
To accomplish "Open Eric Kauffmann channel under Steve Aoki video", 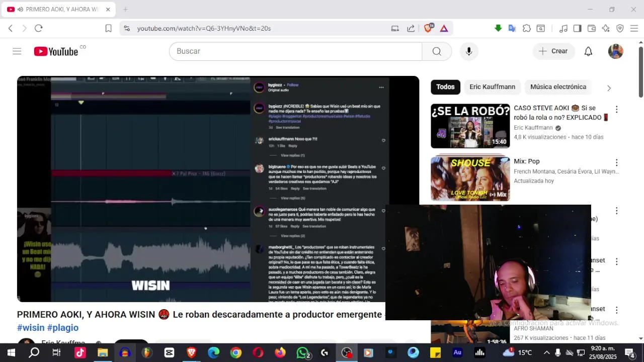I will [x=533, y=128].
